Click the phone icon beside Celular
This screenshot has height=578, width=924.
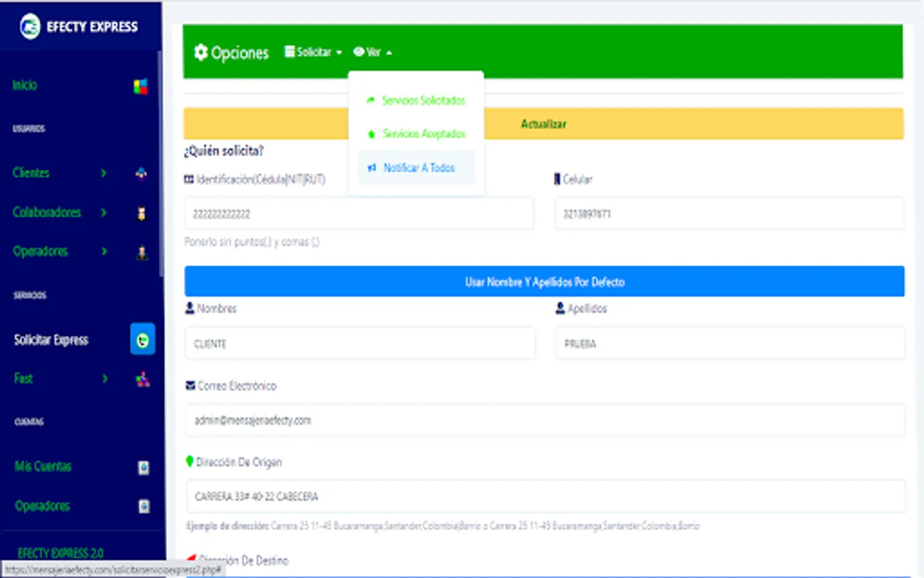coord(557,179)
